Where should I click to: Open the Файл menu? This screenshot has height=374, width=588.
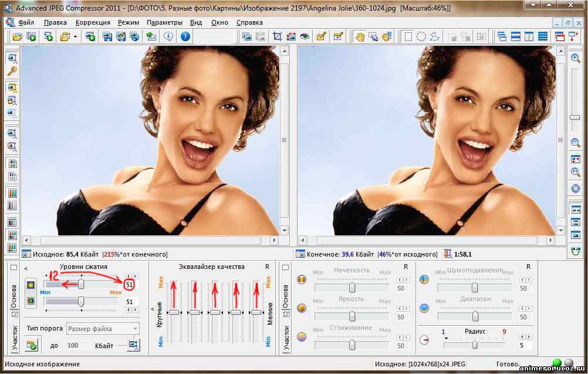[x=26, y=22]
